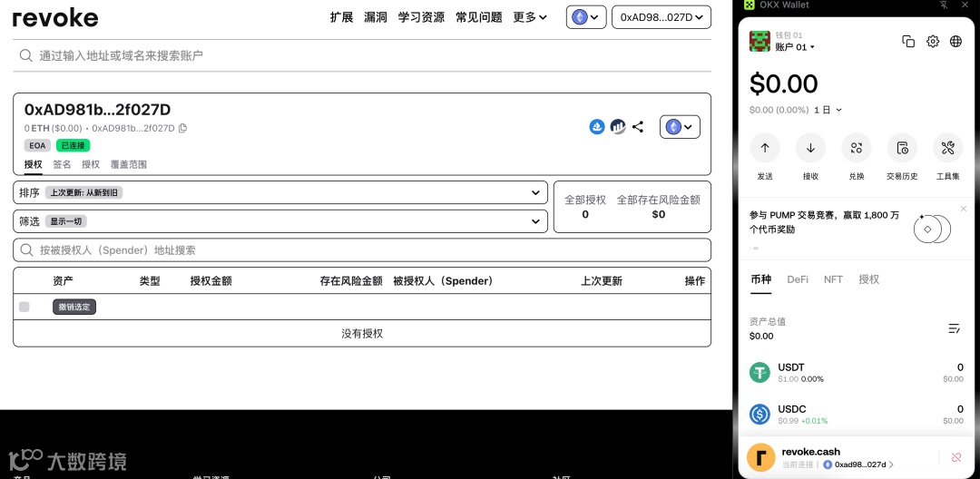Screen dimensions: 980x479
Task: Click the blue OpenSea icon
Action: [x=597, y=127]
